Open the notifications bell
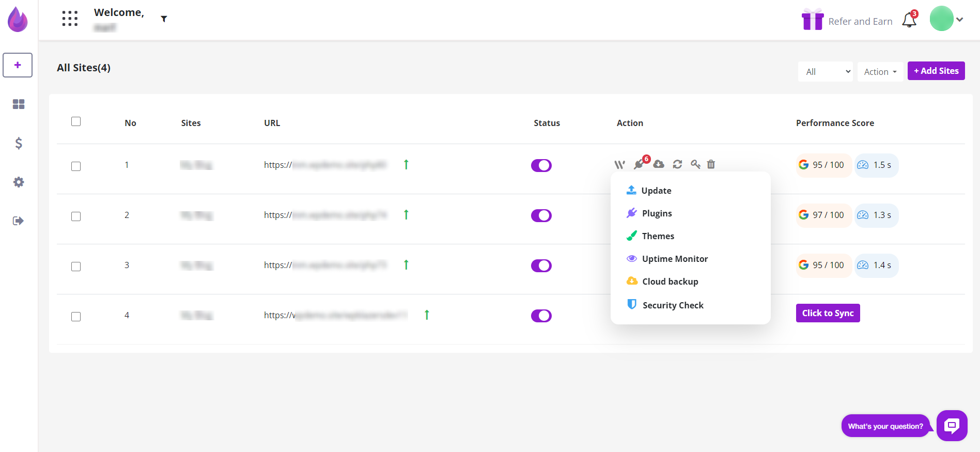The height and width of the screenshot is (452, 980). pyautogui.click(x=909, y=20)
